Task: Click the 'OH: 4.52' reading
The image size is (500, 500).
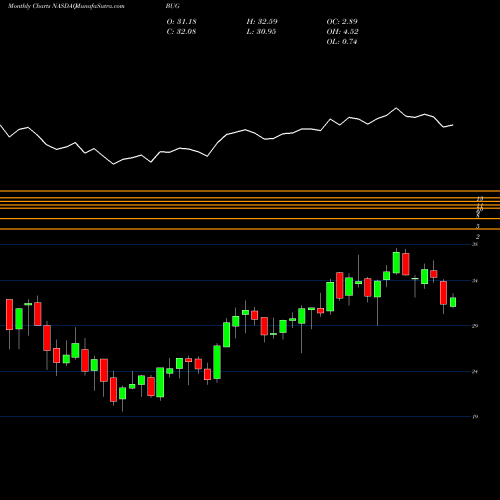Action: tap(342, 31)
